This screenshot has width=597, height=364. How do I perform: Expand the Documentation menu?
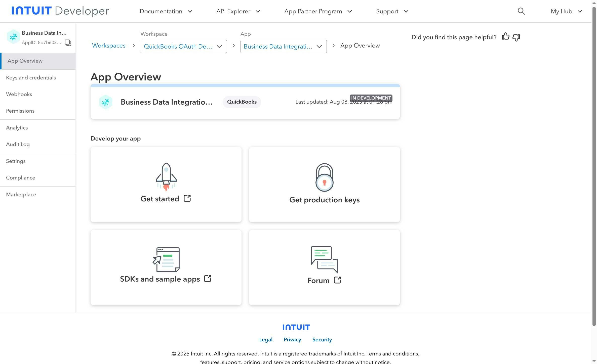point(166,11)
